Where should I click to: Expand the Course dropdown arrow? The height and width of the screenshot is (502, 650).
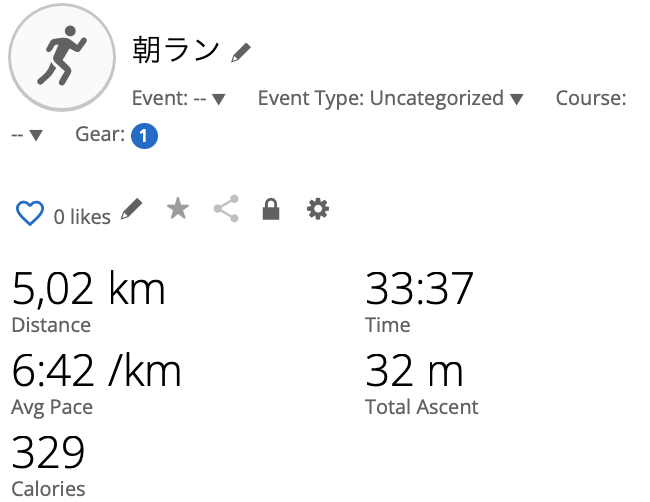coord(36,135)
